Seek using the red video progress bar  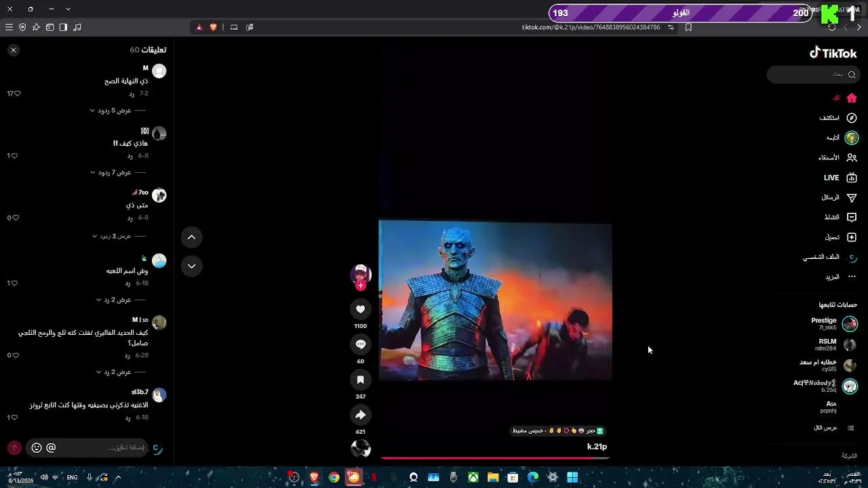coord(495,458)
